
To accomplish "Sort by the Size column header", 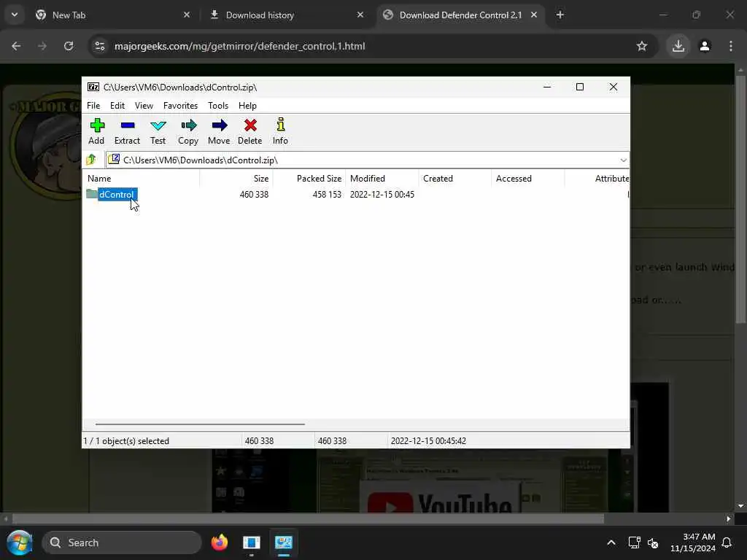I will (236, 179).
